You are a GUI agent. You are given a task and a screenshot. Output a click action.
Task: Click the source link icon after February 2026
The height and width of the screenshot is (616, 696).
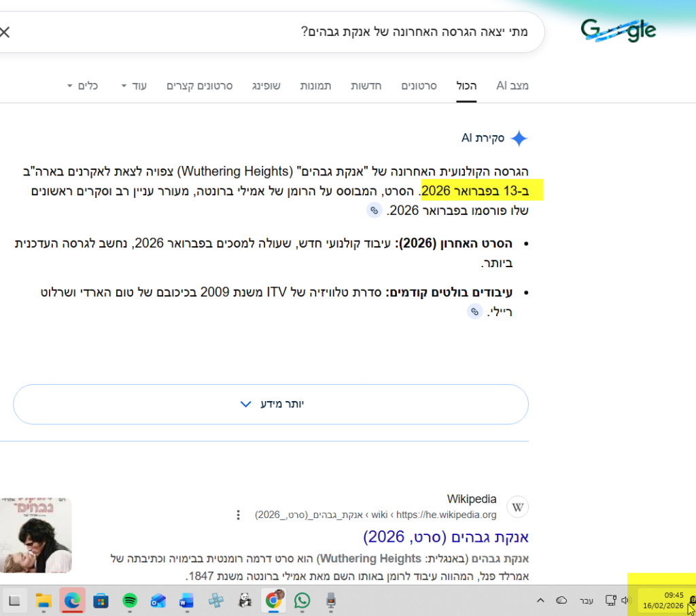(x=374, y=211)
